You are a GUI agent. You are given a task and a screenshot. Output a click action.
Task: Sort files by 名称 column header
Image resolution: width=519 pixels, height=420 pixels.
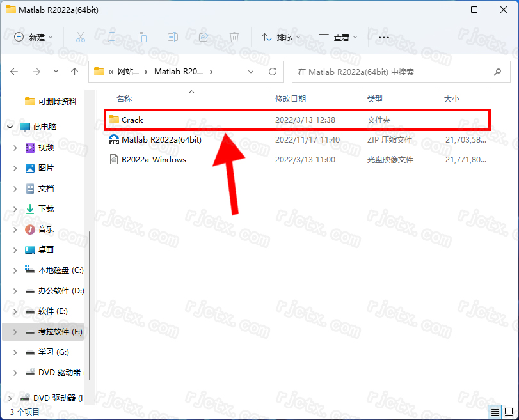[x=124, y=98]
